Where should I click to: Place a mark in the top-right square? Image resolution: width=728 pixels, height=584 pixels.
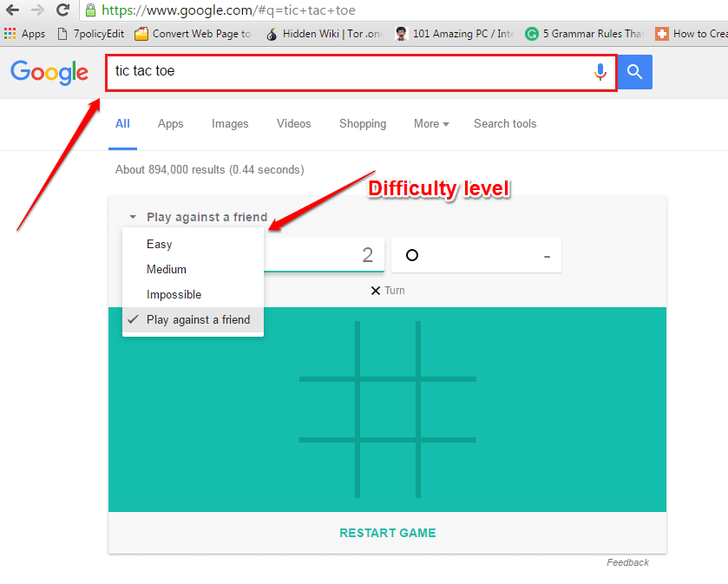tap(449, 349)
